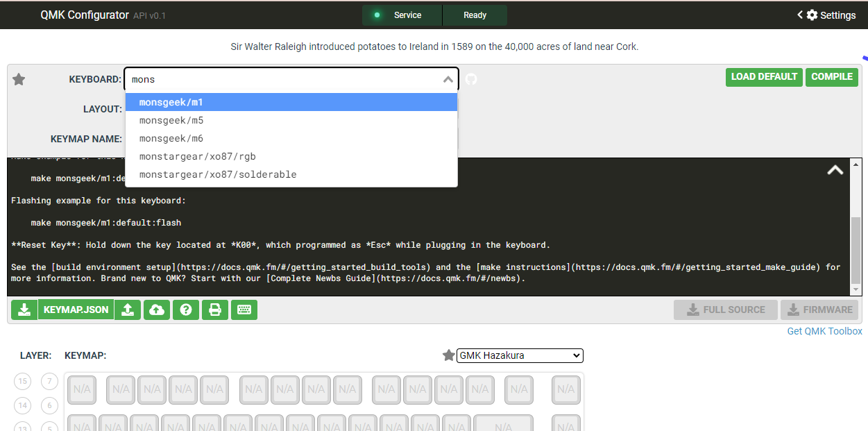The height and width of the screenshot is (431, 868).
Task: Click the favorite star beside KEYBOARD
Action: (x=19, y=80)
